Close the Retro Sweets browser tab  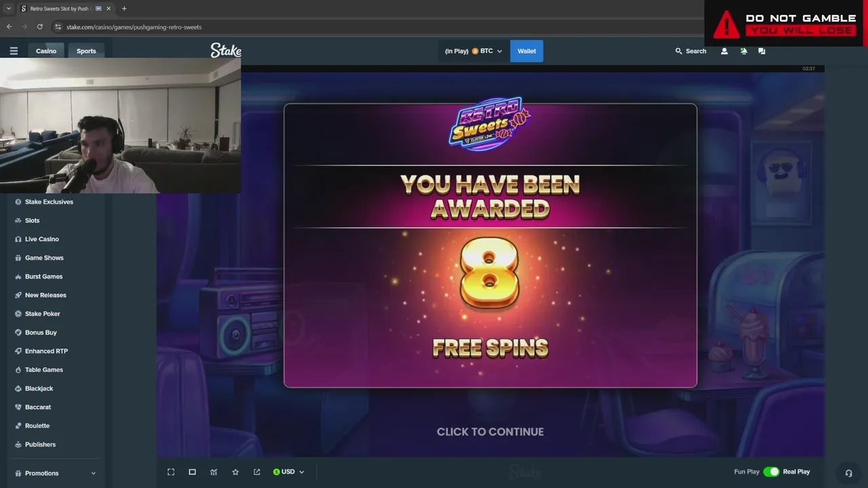[108, 9]
